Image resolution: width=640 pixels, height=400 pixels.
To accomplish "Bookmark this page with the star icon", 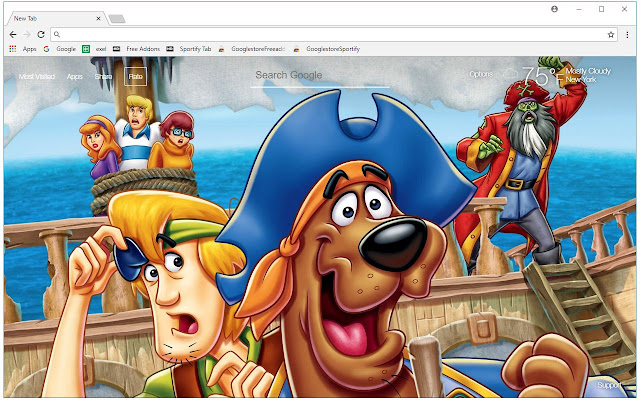I will tap(611, 35).
